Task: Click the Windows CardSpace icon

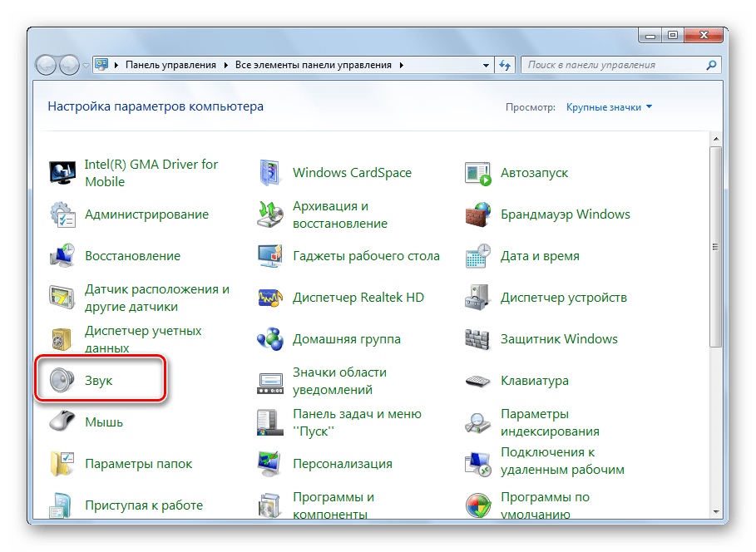Action: [x=270, y=173]
